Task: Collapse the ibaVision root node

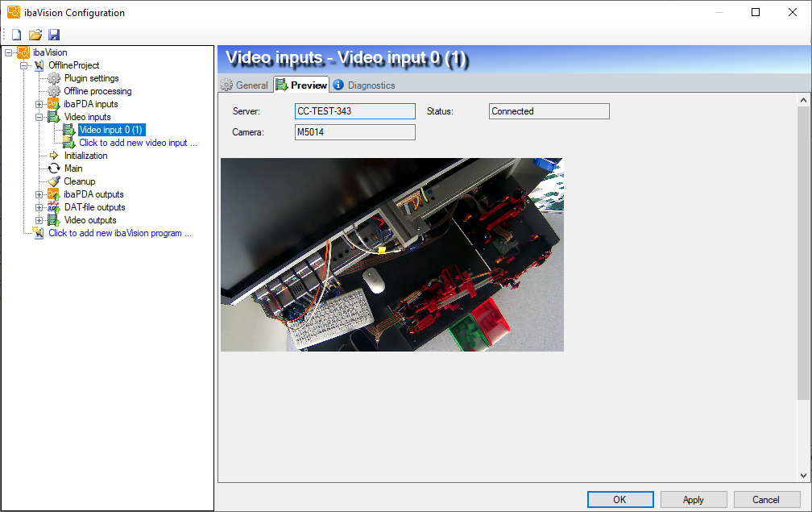Action: point(8,52)
